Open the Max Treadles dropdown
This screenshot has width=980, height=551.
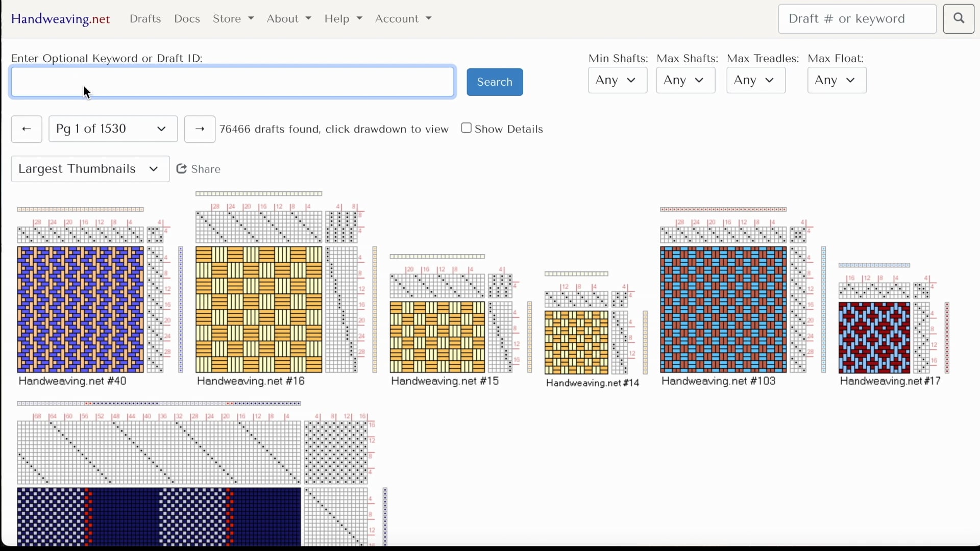pos(755,80)
